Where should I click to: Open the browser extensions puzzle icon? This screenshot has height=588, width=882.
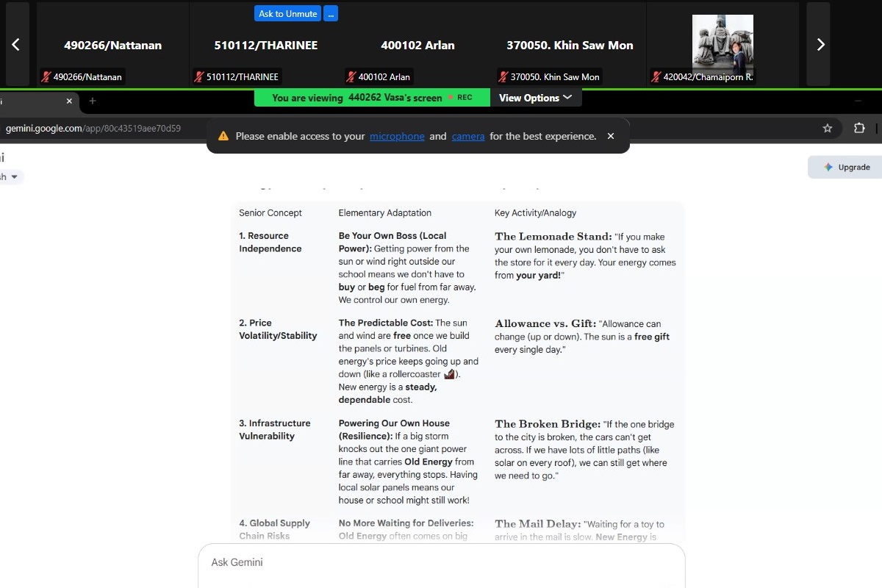859,128
